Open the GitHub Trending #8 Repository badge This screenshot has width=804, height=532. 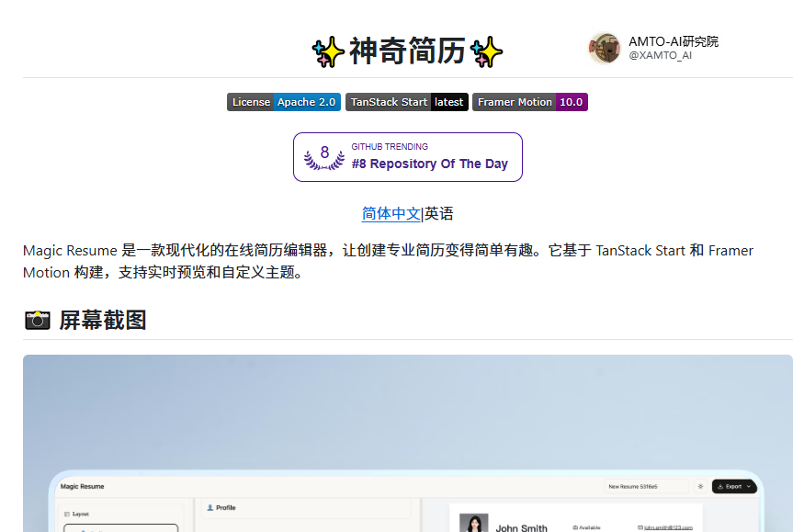(x=408, y=157)
